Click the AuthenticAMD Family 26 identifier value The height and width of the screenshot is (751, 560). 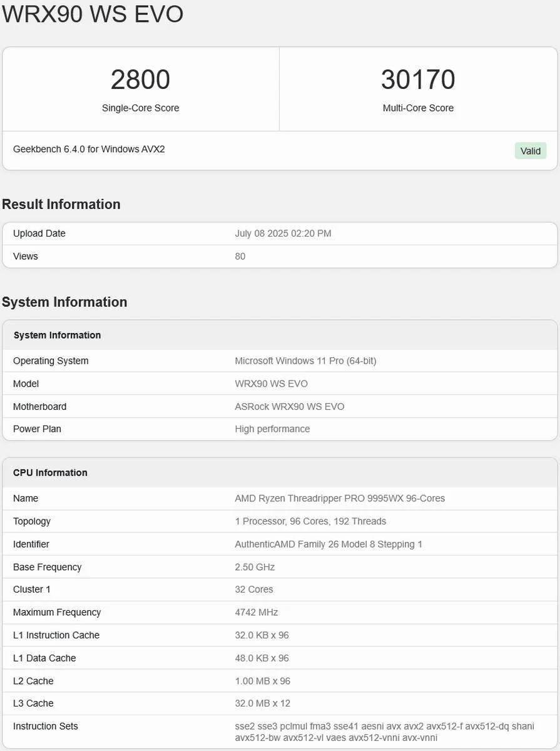328,544
